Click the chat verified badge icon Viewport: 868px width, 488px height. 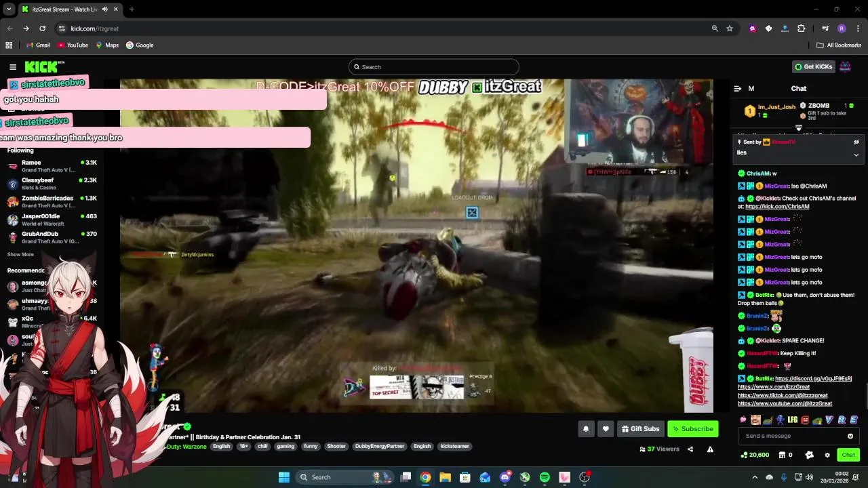(x=809, y=455)
